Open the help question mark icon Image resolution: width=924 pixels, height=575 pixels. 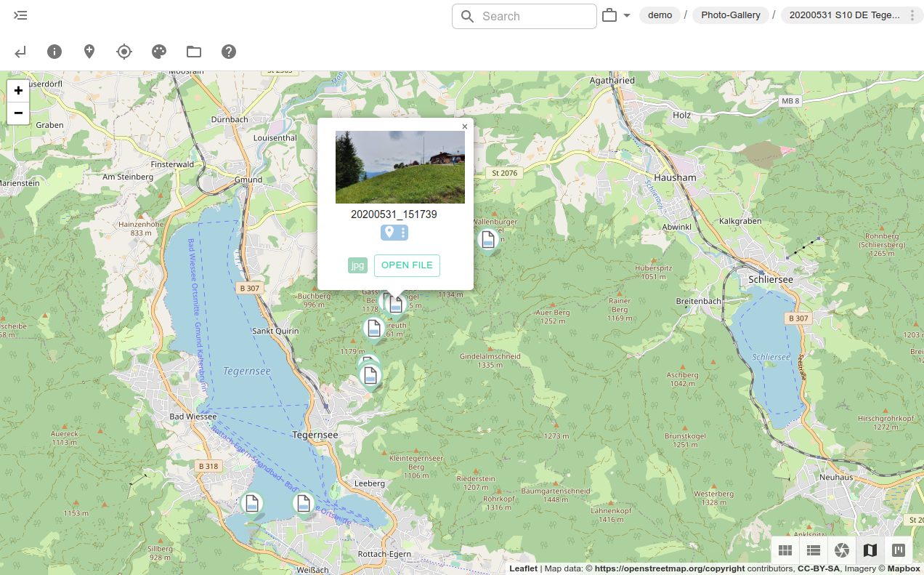229,52
